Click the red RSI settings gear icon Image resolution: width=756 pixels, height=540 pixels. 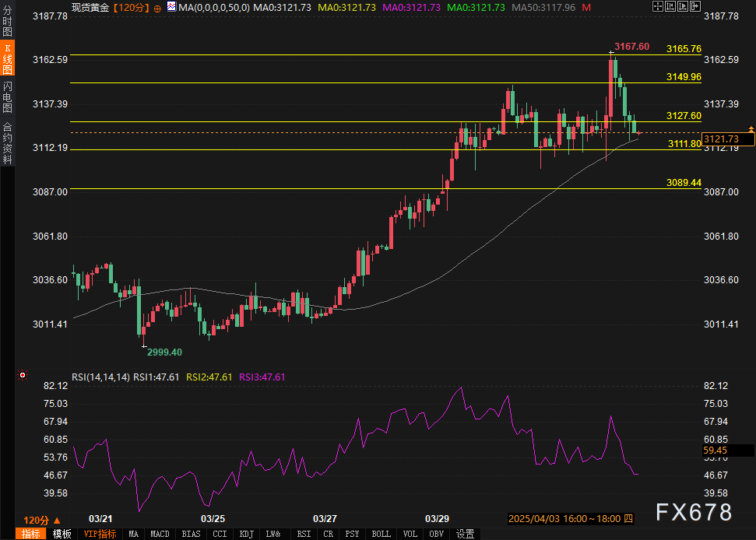pyautogui.click(x=23, y=376)
